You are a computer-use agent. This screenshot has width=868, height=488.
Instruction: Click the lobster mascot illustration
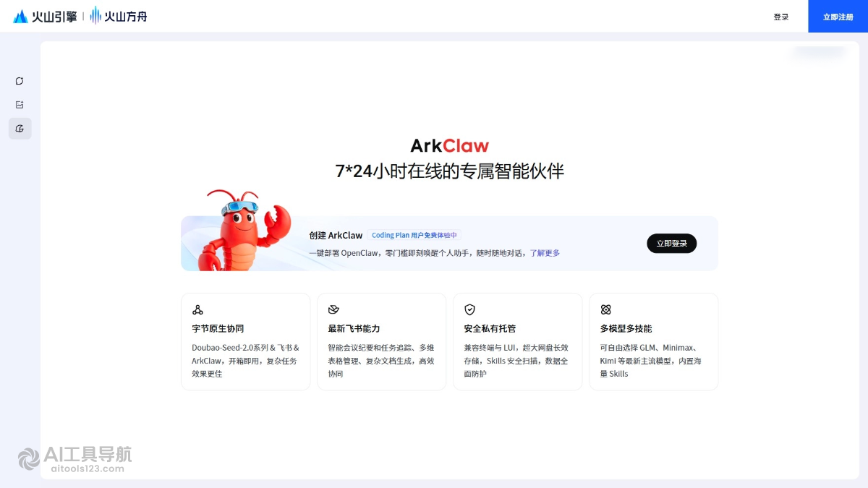pyautogui.click(x=243, y=231)
